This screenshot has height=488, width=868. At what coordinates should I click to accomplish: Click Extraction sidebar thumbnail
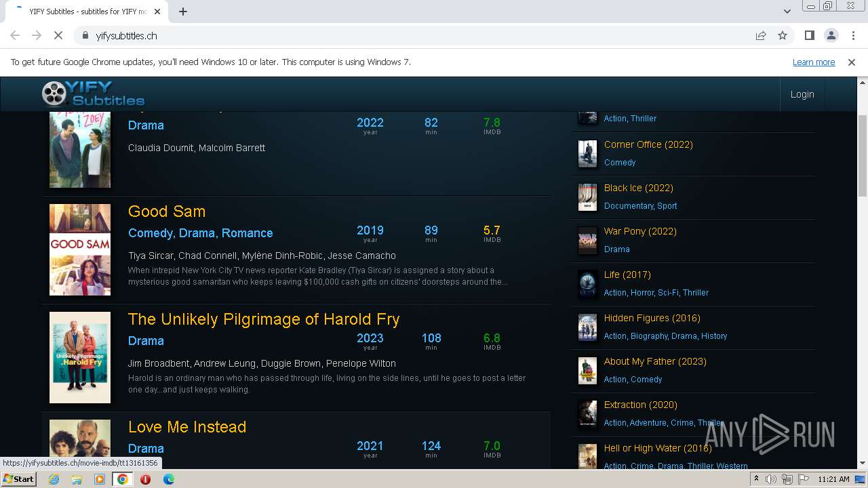[x=587, y=414]
